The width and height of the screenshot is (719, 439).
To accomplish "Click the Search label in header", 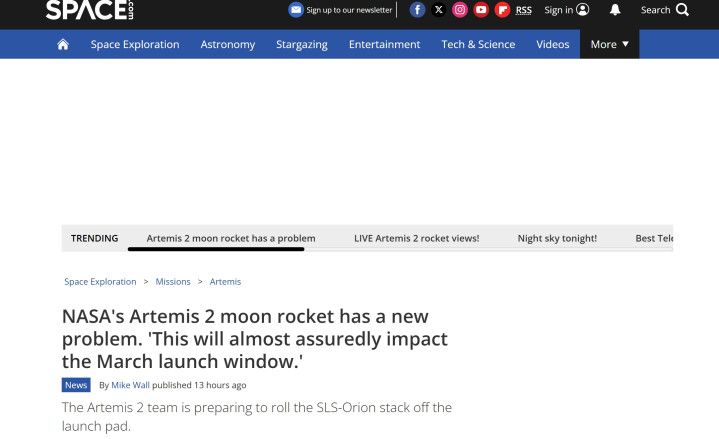I will (x=655, y=10).
